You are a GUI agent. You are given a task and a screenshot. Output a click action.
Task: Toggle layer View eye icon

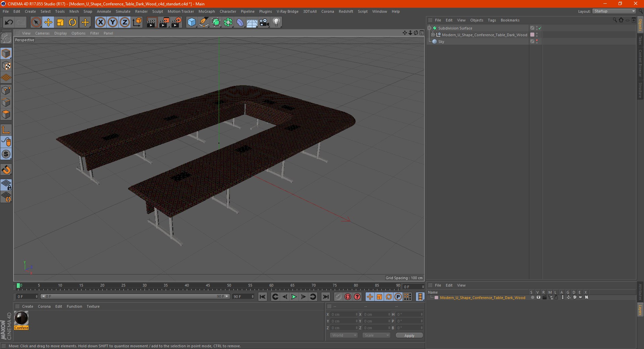click(538, 298)
